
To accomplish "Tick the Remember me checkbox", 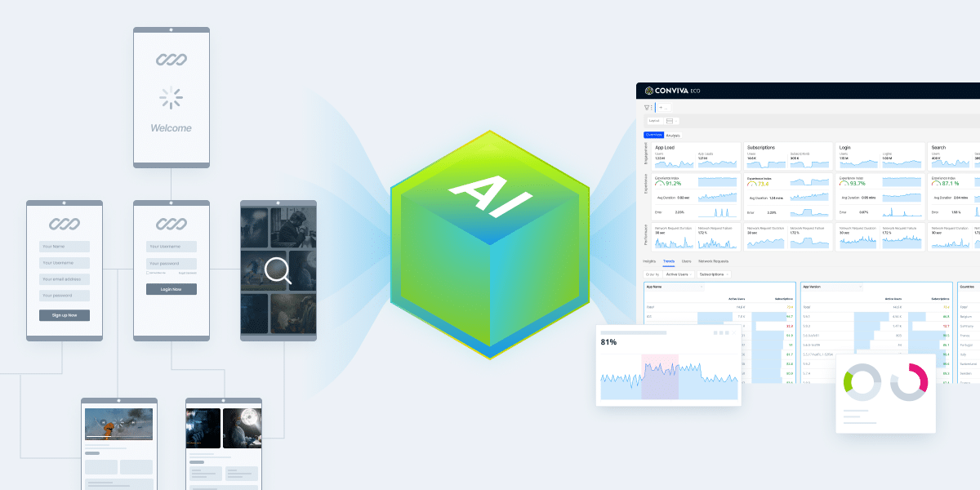I will point(148,273).
